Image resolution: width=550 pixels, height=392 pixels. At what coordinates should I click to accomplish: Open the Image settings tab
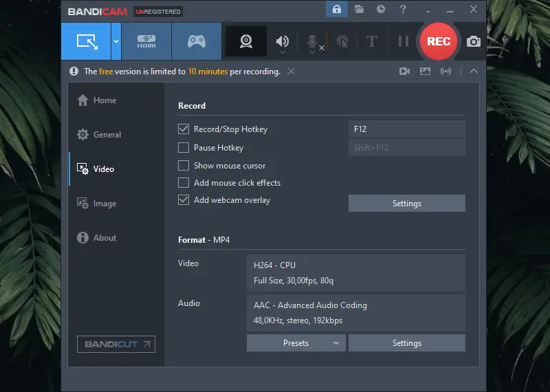(97, 204)
